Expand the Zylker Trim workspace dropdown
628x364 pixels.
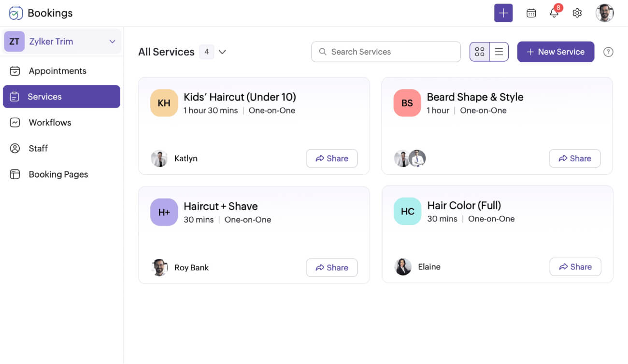pyautogui.click(x=112, y=42)
